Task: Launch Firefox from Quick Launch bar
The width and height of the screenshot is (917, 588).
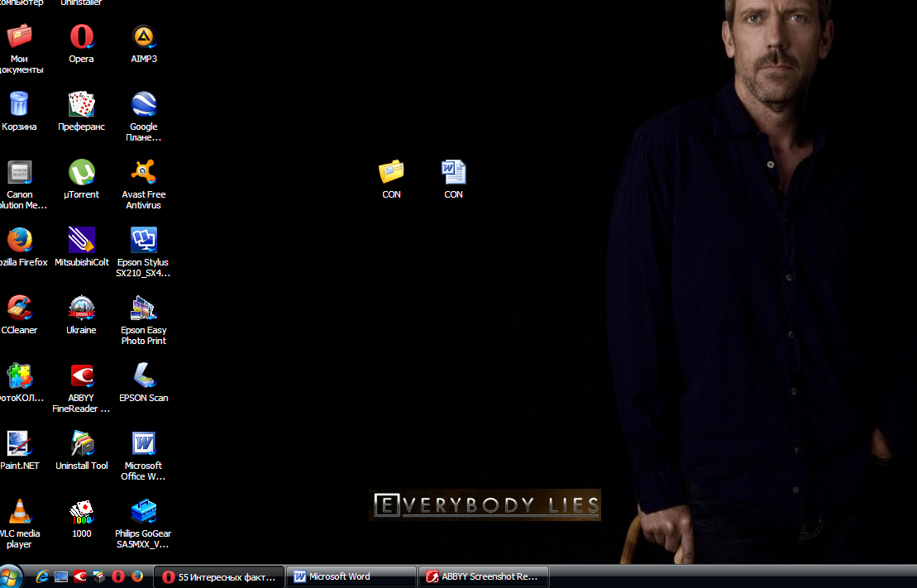Action: coord(137,577)
